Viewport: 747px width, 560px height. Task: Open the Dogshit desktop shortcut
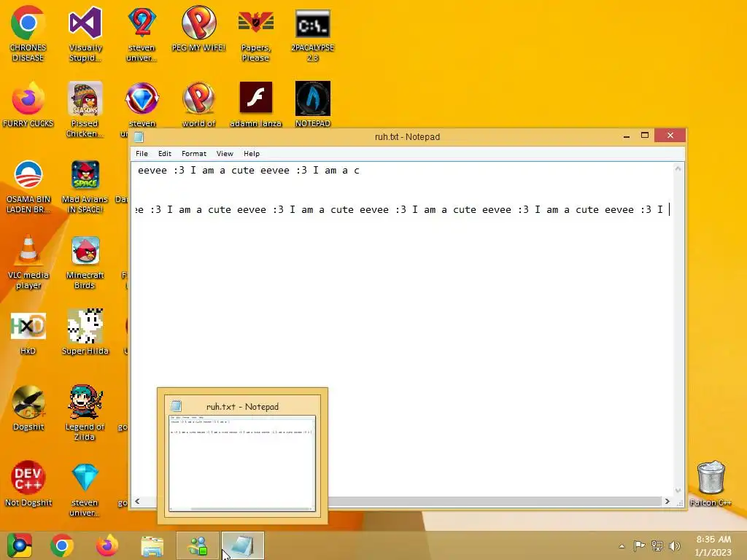pyautogui.click(x=28, y=408)
